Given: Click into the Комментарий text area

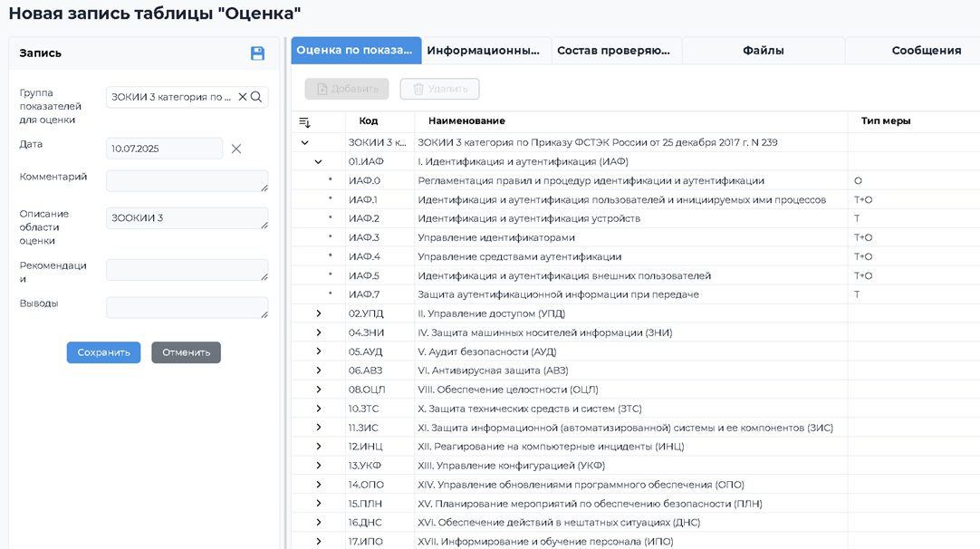Looking at the screenshot, I should [187, 181].
